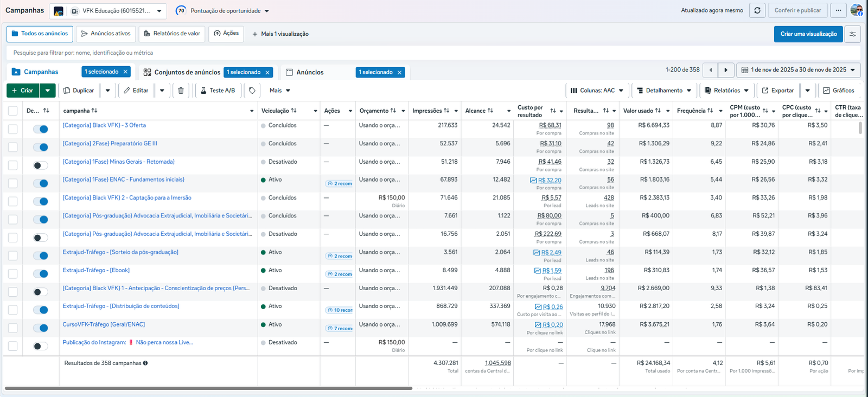Image resolution: width=868 pixels, height=397 pixels.
Task: Click the Criar uma visualização button
Action: pos(808,34)
